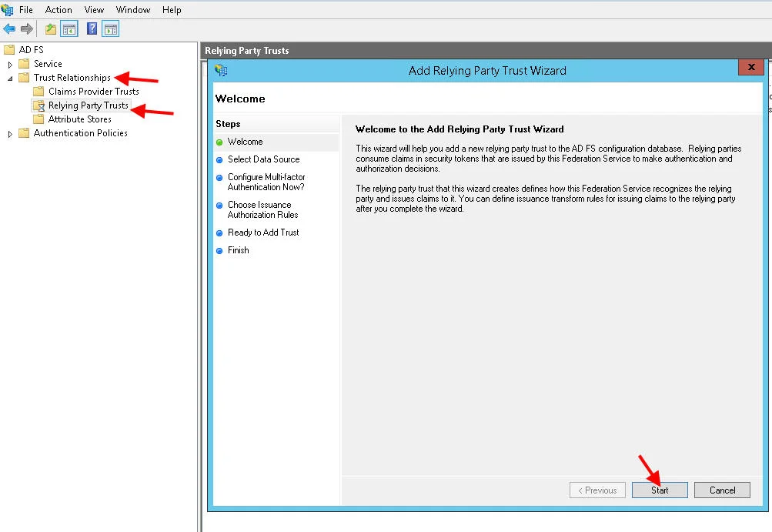Viewport: 772px width, 532px height.
Task: Select AD FS root tree item
Action: tap(31, 50)
